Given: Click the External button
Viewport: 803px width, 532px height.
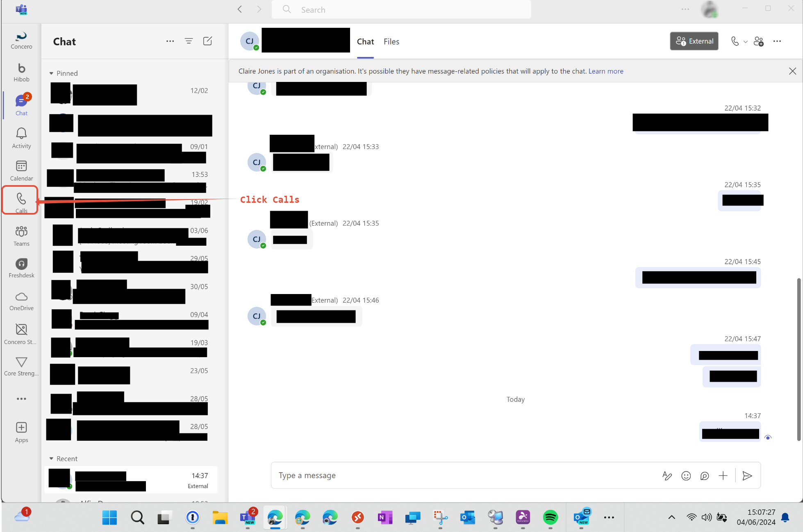Looking at the screenshot, I should point(694,41).
